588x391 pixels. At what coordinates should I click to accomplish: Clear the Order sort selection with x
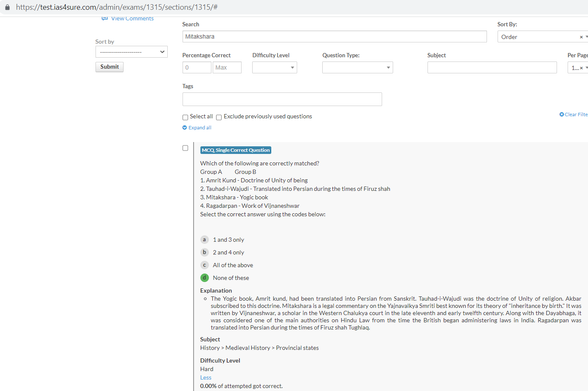coord(581,37)
